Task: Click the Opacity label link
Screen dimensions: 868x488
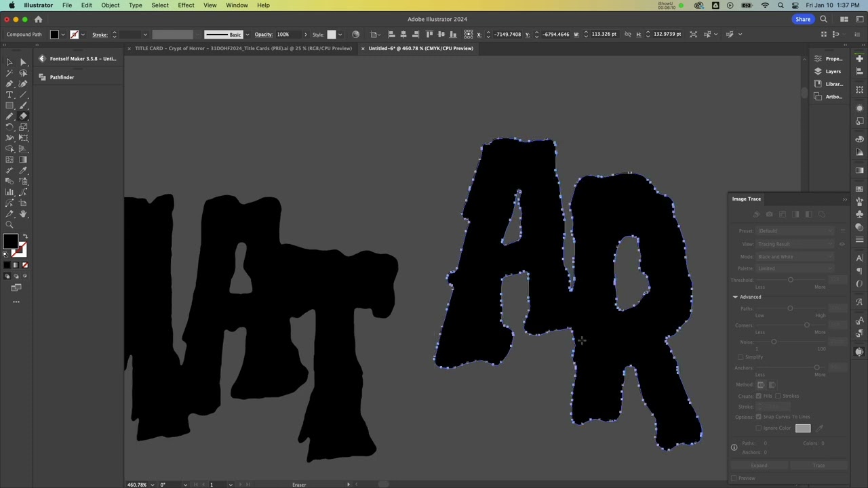Action: click(x=263, y=35)
